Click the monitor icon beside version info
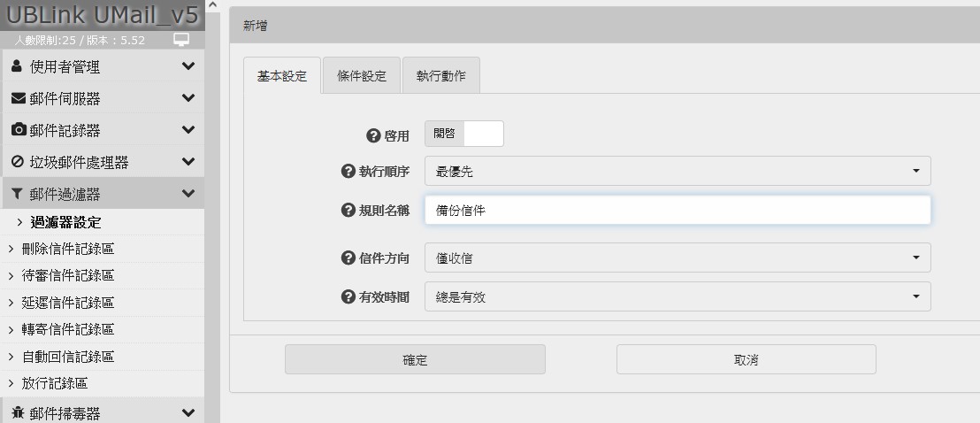The height and width of the screenshot is (423, 980). coord(181,40)
